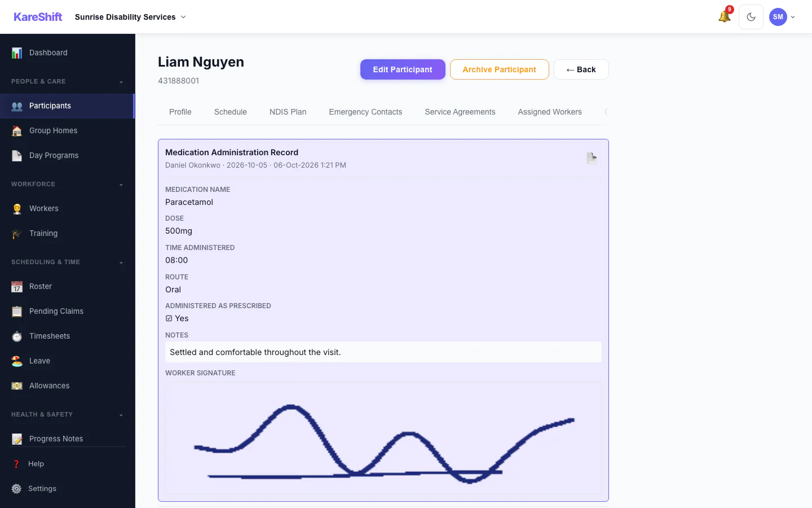
Task: Switch to the Profile tab
Action: tap(180, 112)
